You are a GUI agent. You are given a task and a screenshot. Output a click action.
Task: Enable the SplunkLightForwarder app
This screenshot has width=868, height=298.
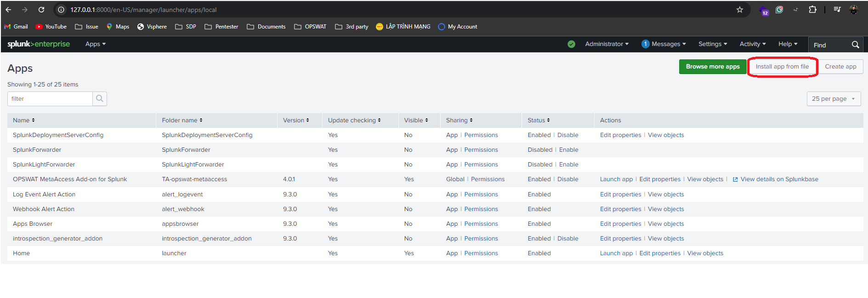pyautogui.click(x=569, y=165)
